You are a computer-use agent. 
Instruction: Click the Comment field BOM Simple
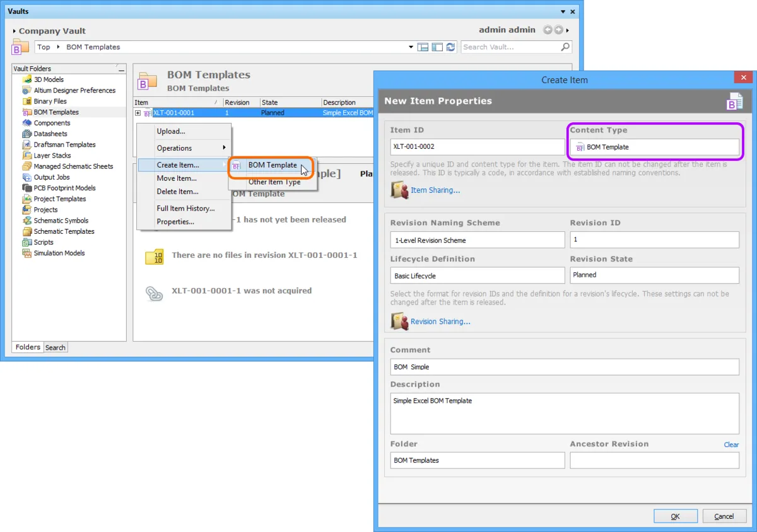(x=565, y=367)
